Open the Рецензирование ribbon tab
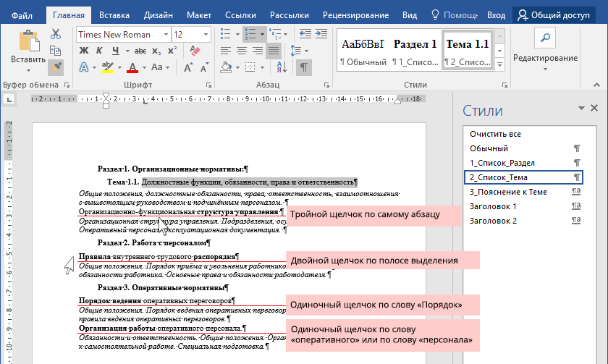Image resolution: width=608 pixels, height=364 pixels. click(357, 14)
